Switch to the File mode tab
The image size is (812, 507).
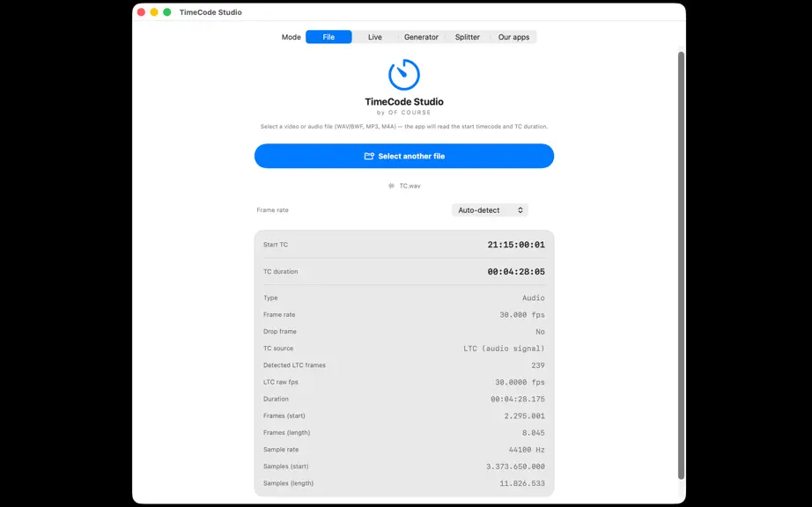(328, 37)
